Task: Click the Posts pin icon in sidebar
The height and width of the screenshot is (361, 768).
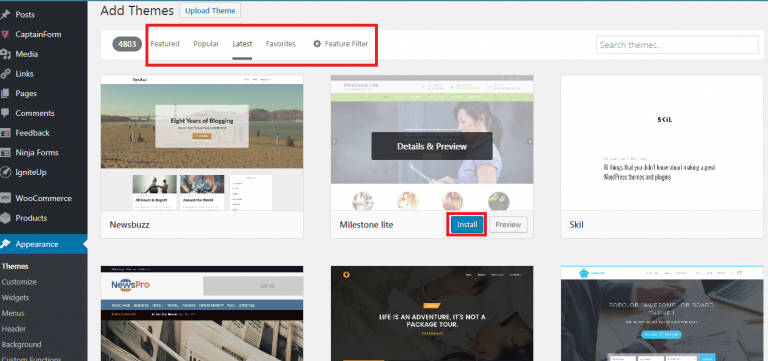Action: coord(5,15)
